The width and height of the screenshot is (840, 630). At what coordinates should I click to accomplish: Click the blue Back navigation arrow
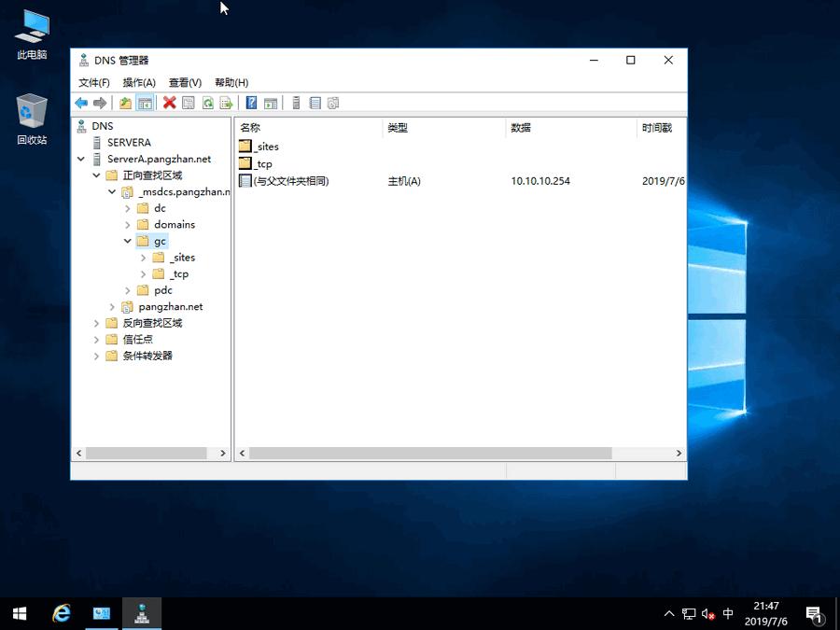click(82, 103)
